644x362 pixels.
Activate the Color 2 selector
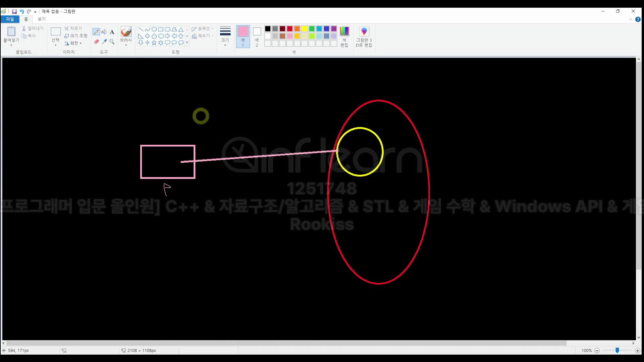click(x=257, y=36)
